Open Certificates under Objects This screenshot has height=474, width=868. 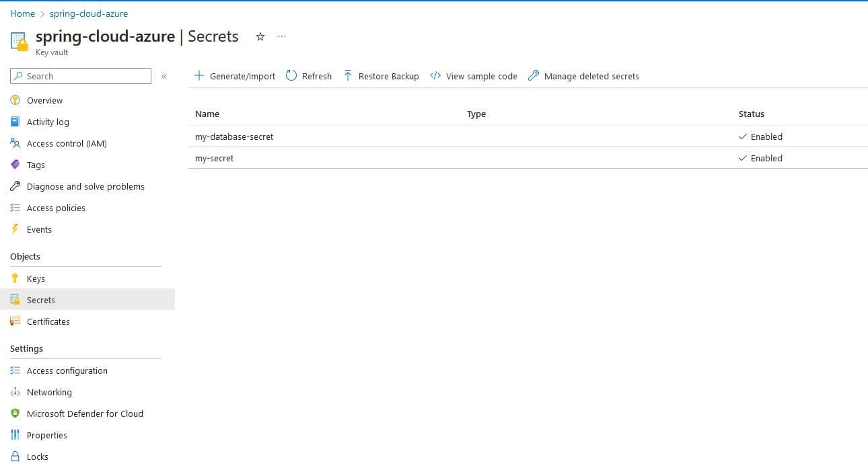pyautogui.click(x=48, y=321)
